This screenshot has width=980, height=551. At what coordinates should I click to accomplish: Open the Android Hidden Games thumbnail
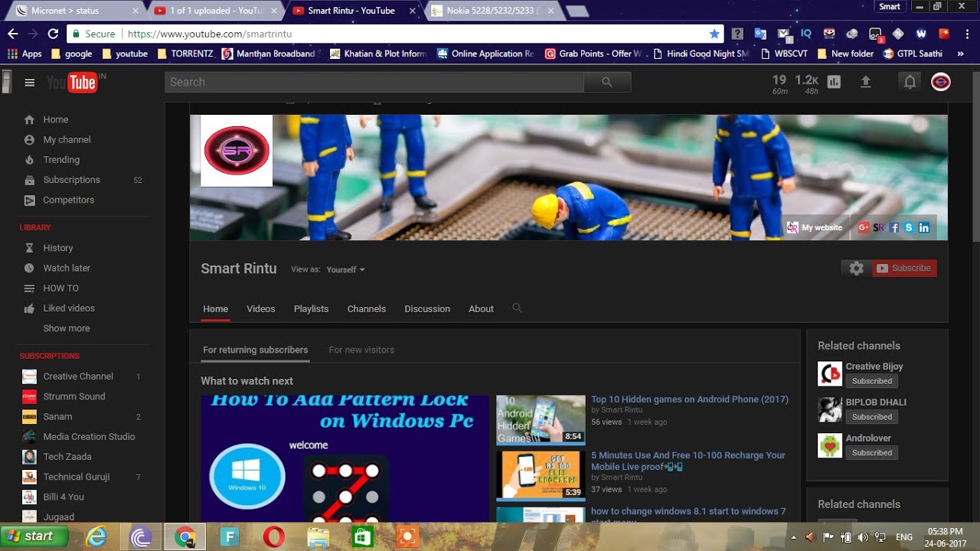click(x=541, y=419)
